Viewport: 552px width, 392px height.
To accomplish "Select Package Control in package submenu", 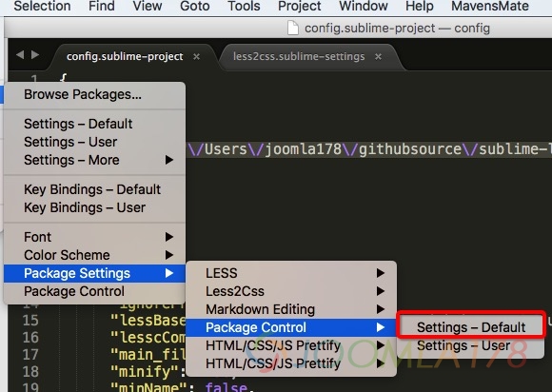I will (x=291, y=327).
